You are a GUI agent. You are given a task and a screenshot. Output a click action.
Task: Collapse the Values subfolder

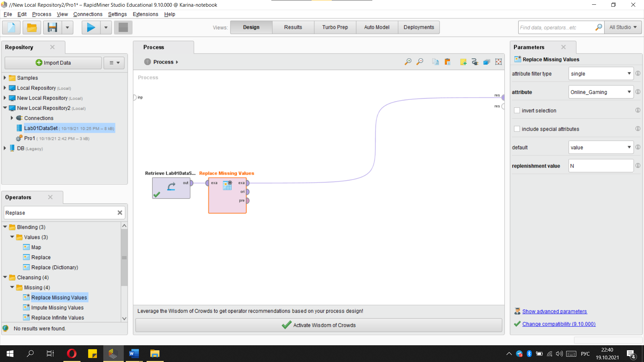[12, 237]
